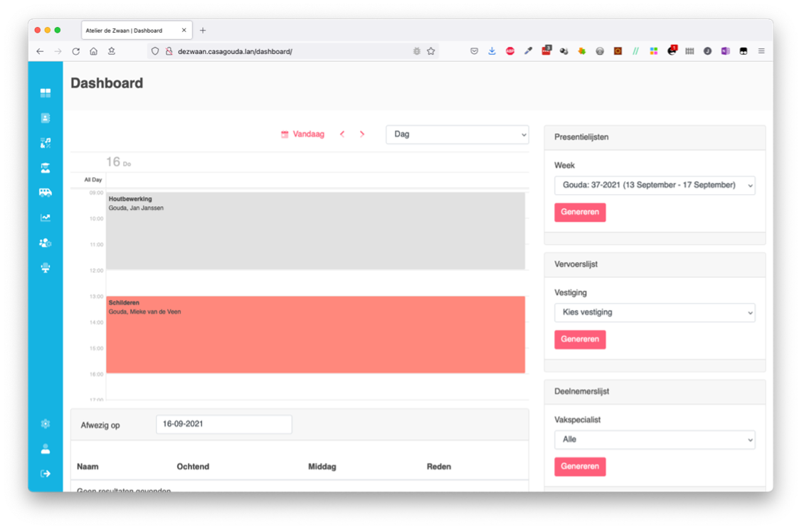Expand the Vakspecialist Alle dropdown

(x=654, y=440)
